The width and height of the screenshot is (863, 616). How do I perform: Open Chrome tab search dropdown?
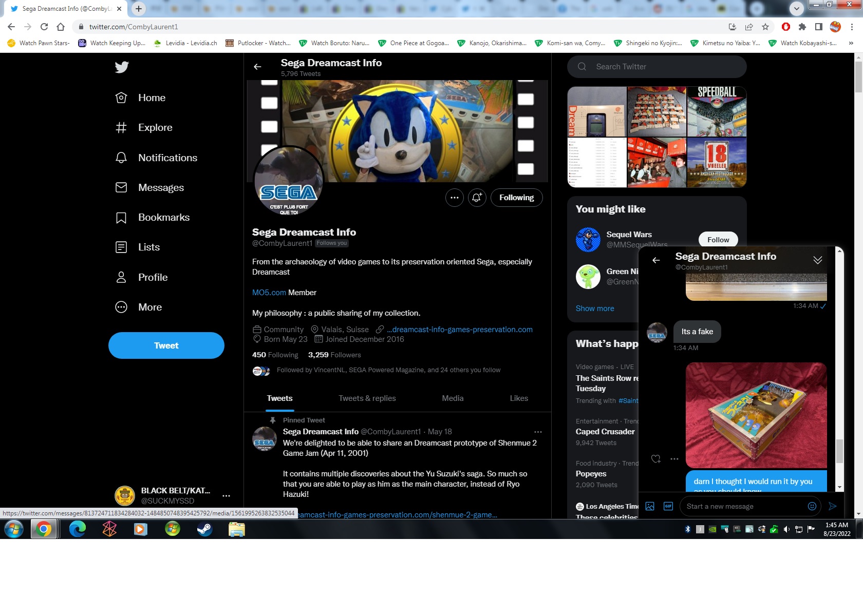coord(797,9)
